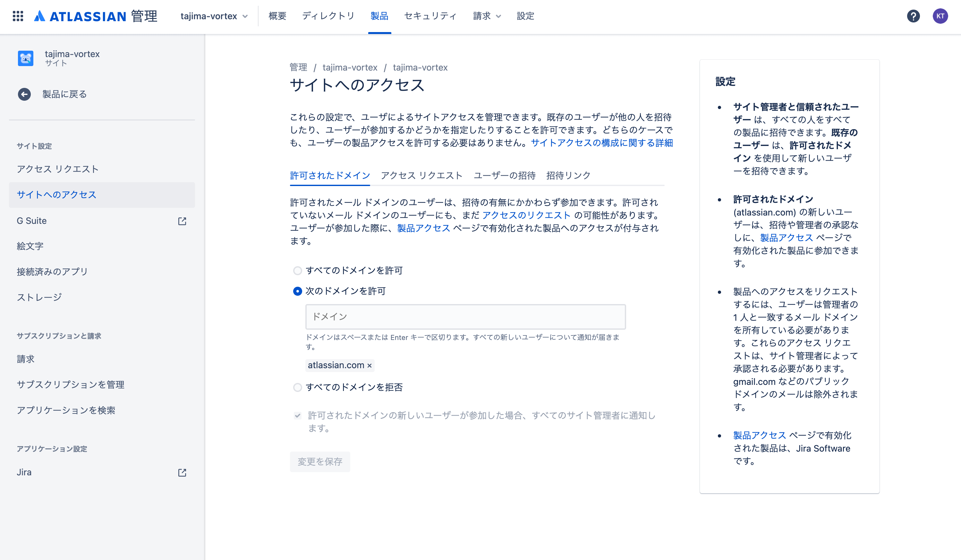Screen dimensions: 961x560
Task: Click the ドメイン input field
Action: click(465, 317)
